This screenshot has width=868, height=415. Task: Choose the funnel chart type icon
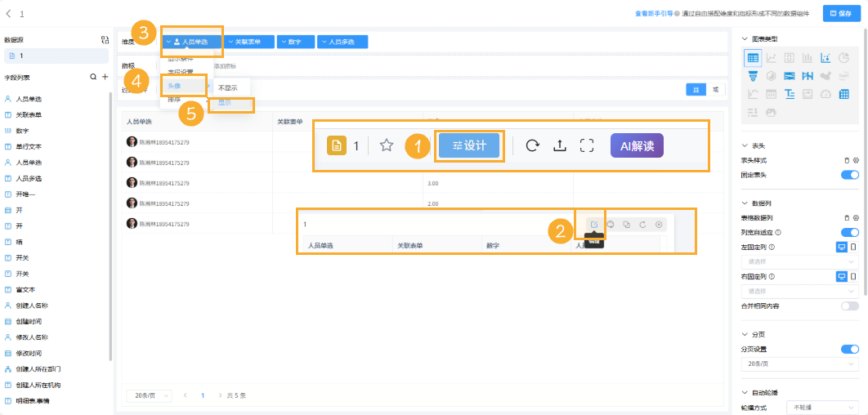(753, 75)
